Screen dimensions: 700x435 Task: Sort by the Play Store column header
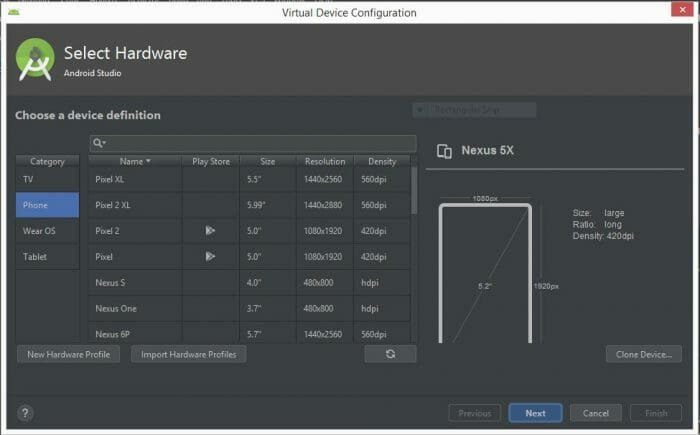(211, 161)
